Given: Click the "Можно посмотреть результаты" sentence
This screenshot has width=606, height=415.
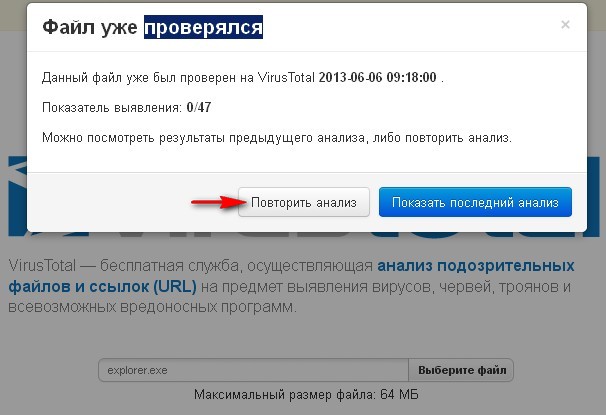Looking at the screenshot, I should click(277, 138).
